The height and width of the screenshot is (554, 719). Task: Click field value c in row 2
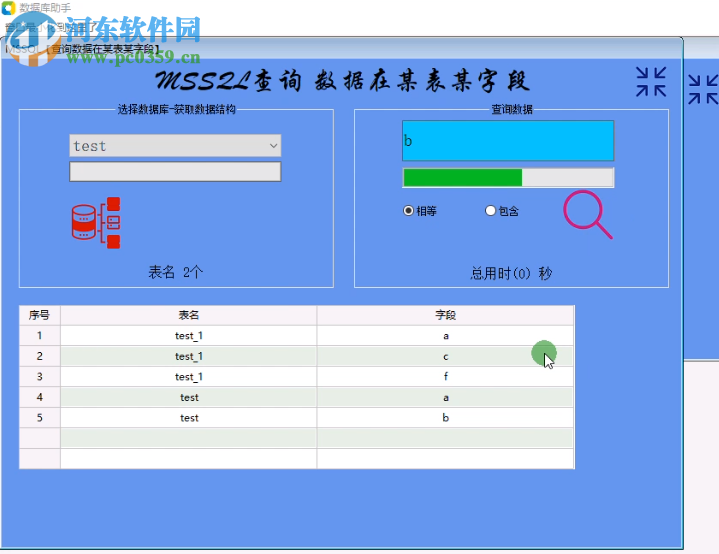[445, 356]
